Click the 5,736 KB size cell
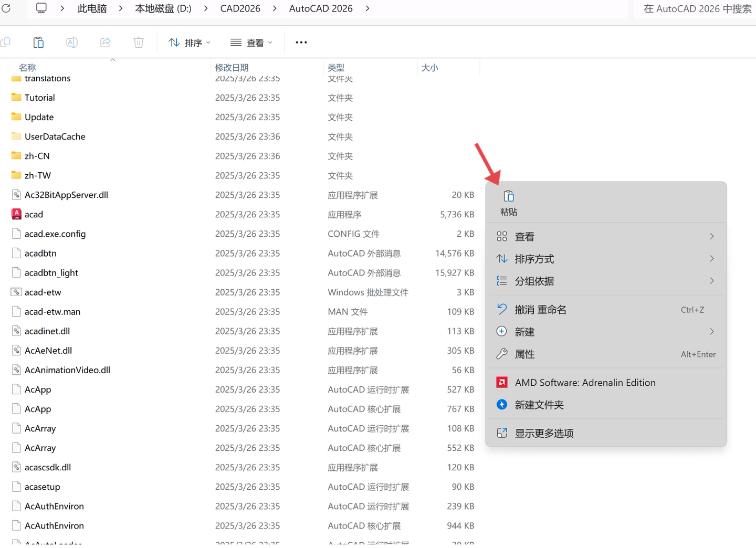Screen dimensions: 756x548 457,214
